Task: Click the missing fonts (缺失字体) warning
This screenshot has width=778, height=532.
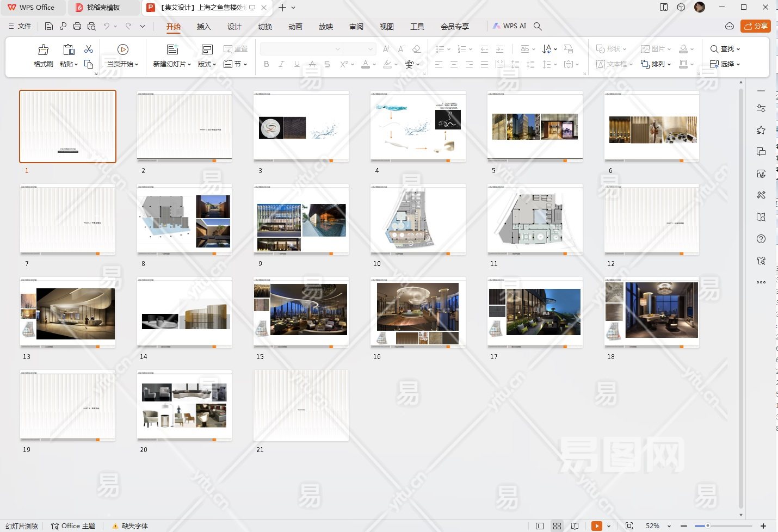Action: coord(131,526)
